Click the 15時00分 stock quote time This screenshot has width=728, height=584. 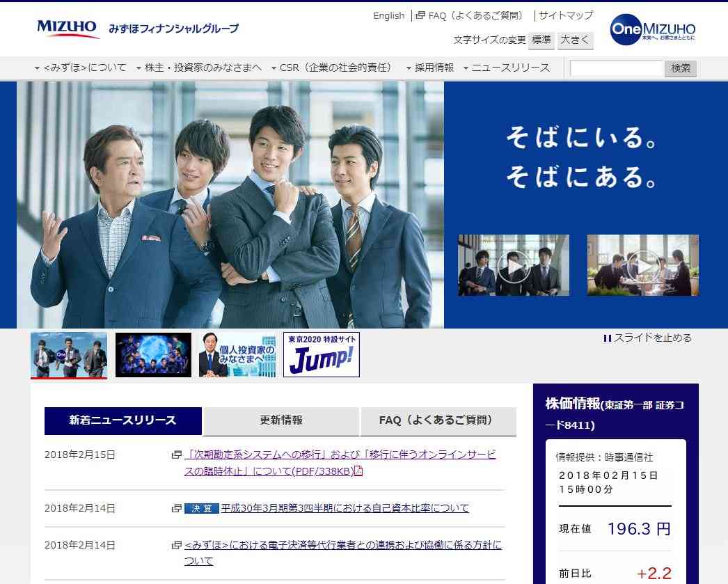586,489
